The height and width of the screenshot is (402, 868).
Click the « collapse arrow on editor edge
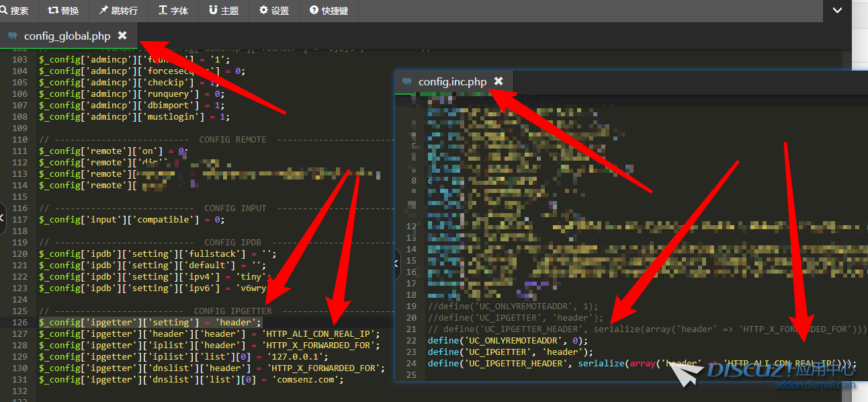coord(396,264)
